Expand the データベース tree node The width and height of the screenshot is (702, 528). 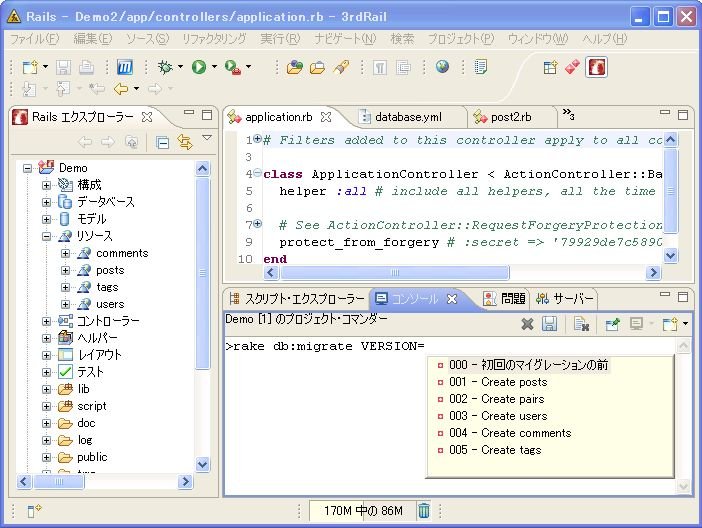pyautogui.click(x=46, y=202)
